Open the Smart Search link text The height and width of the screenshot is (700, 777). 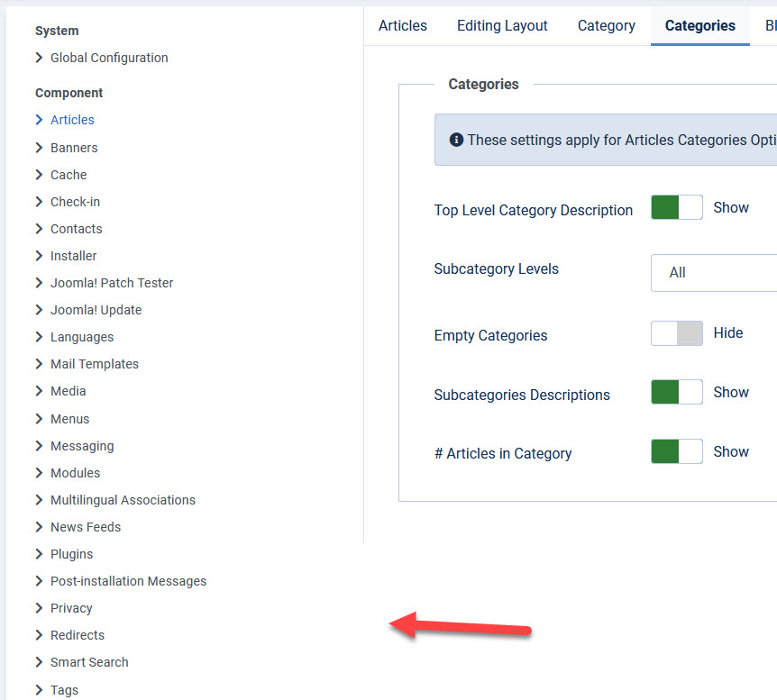point(89,662)
